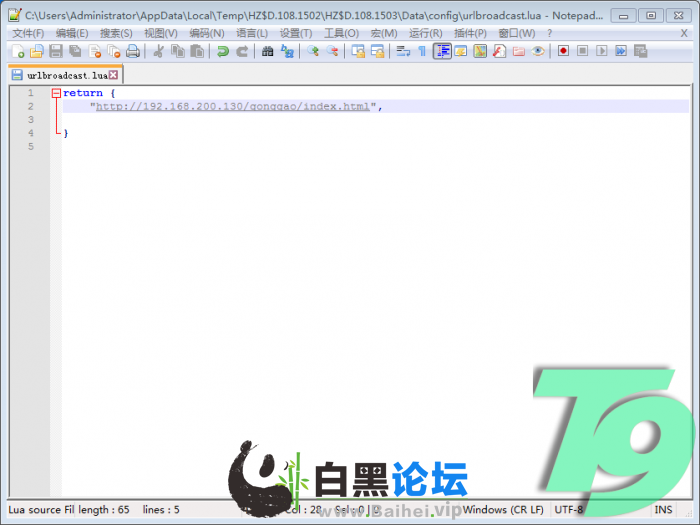This screenshot has height=525, width=700.
Task: Open the Function List toolbar icon
Action: 499,51
